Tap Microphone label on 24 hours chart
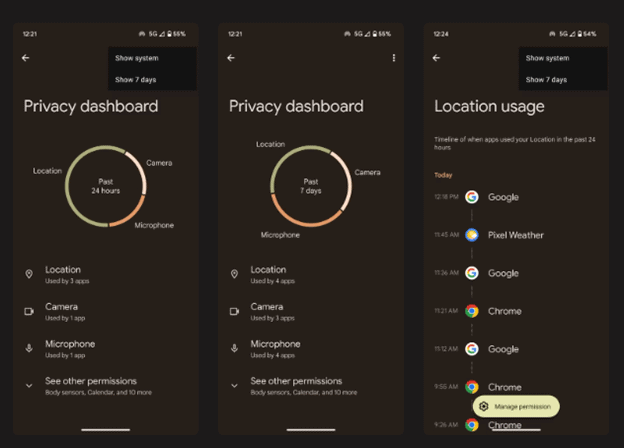624x448 pixels. 154,225
